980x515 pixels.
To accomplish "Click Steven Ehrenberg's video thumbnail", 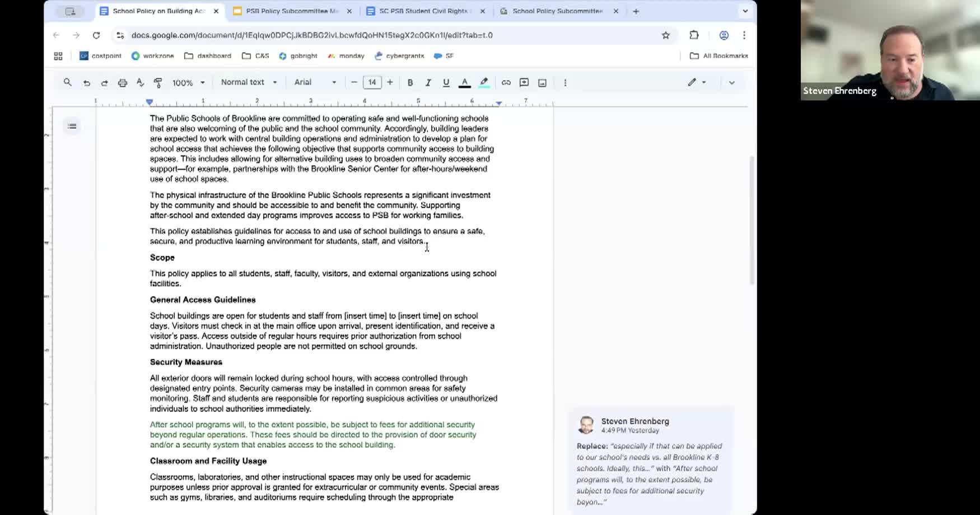I will (x=890, y=50).
